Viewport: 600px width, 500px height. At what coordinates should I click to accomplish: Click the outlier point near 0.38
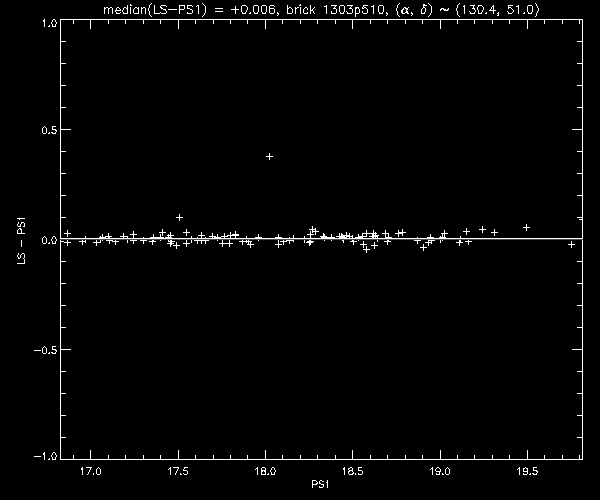[x=269, y=156]
